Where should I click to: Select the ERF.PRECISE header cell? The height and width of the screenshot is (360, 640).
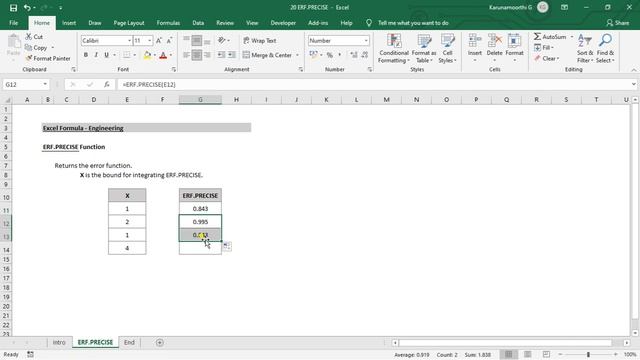pyautogui.click(x=200, y=196)
